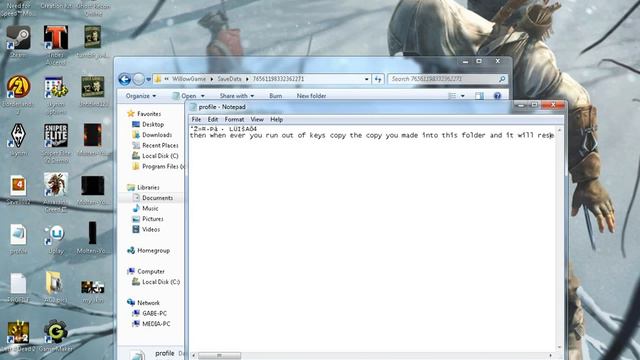
Task: Open the Borderlands 2 desktop shortcut
Action: pyautogui.click(x=18, y=91)
